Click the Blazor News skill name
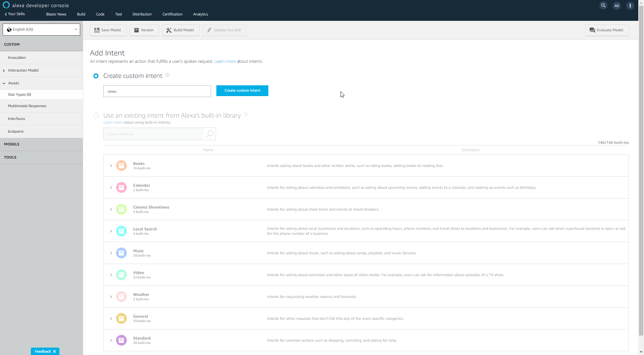 tap(56, 14)
